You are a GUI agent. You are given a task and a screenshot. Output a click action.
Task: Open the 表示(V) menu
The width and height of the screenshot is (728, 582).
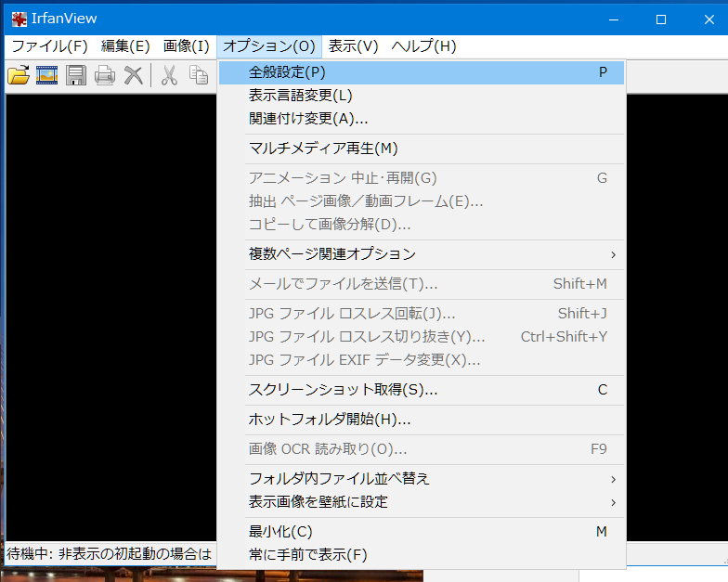coord(353,46)
